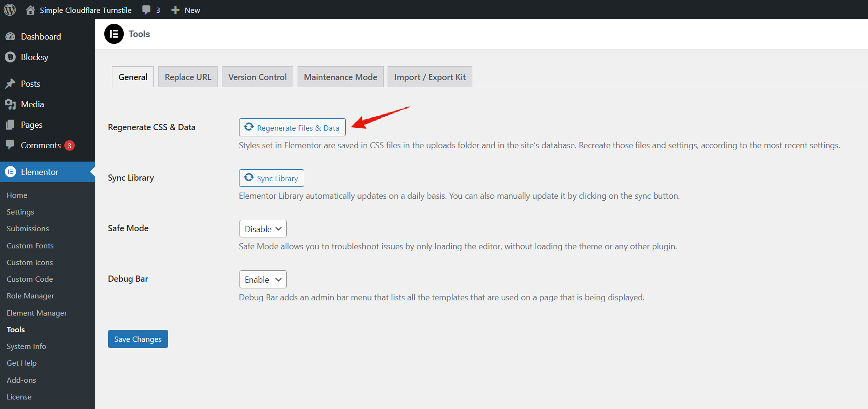Click the Save Changes button
The width and height of the screenshot is (868, 409).
[138, 339]
